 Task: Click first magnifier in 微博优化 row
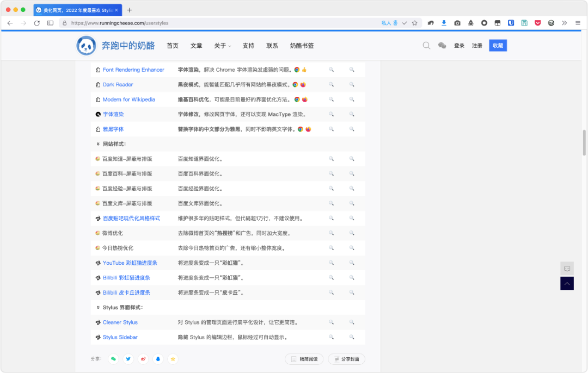click(x=331, y=233)
